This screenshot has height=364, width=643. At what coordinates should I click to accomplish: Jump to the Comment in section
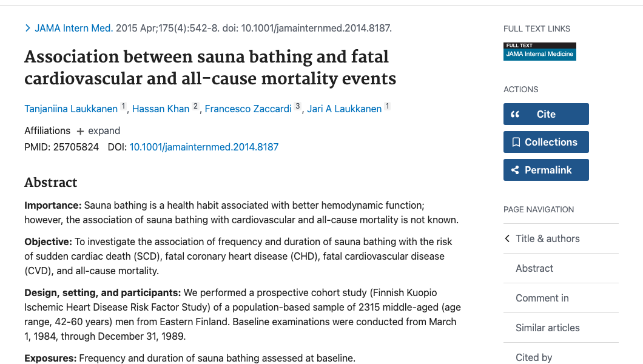[543, 298]
